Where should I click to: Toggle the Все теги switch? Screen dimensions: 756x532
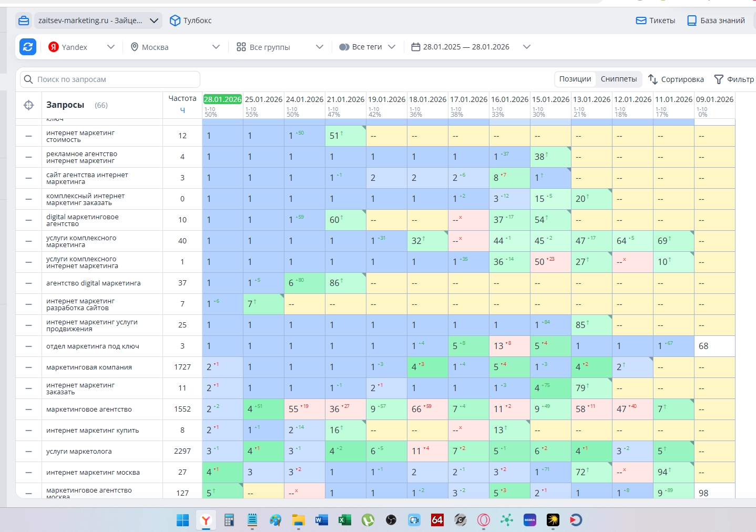[344, 47]
